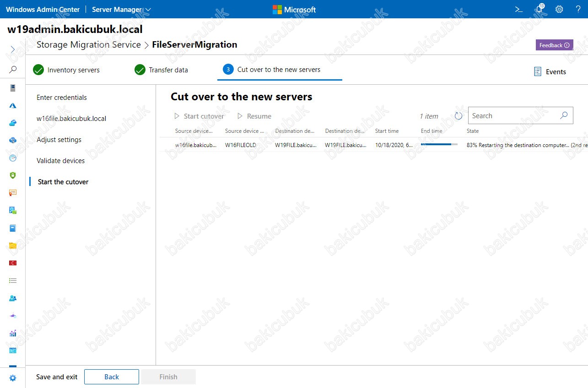Click the Back button
The image size is (588, 388).
tap(112, 377)
